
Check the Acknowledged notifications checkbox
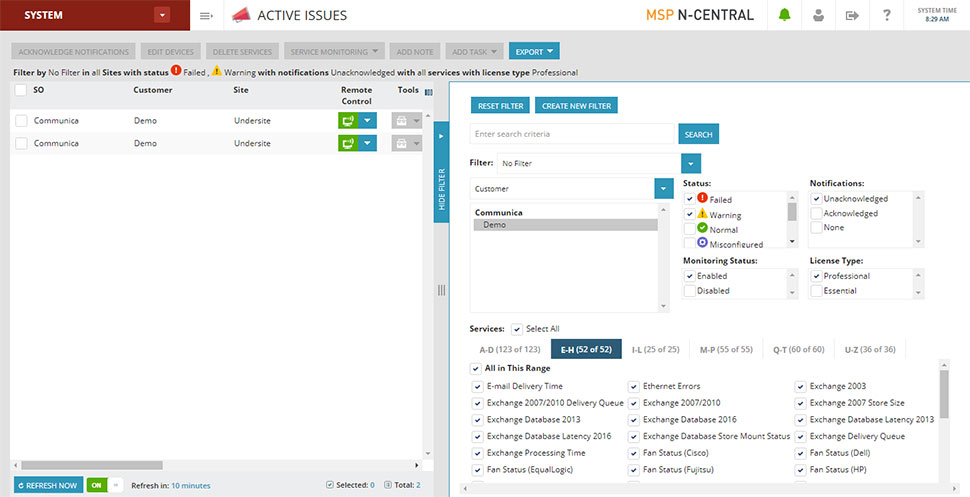pyautogui.click(x=817, y=214)
